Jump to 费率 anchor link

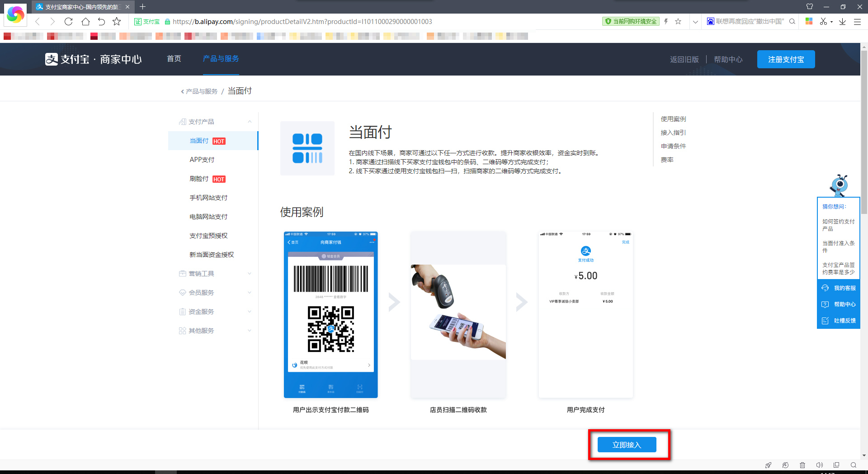tap(667, 160)
